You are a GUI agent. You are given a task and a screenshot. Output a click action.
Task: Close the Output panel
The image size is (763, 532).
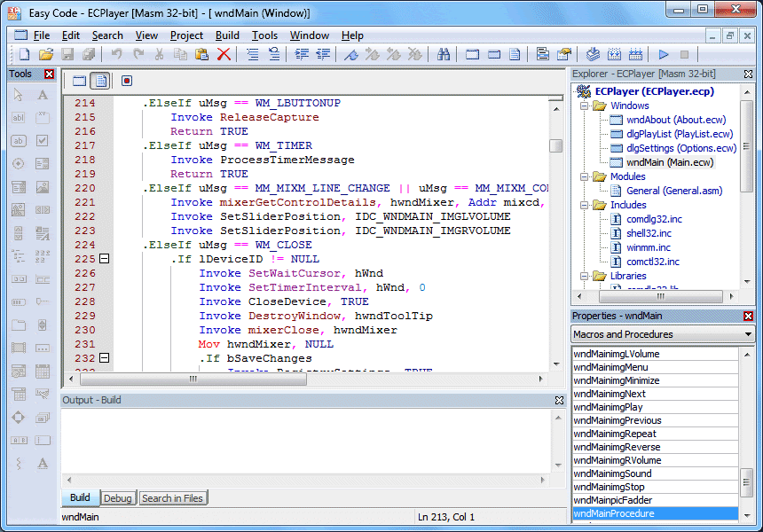[x=559, y=400]
